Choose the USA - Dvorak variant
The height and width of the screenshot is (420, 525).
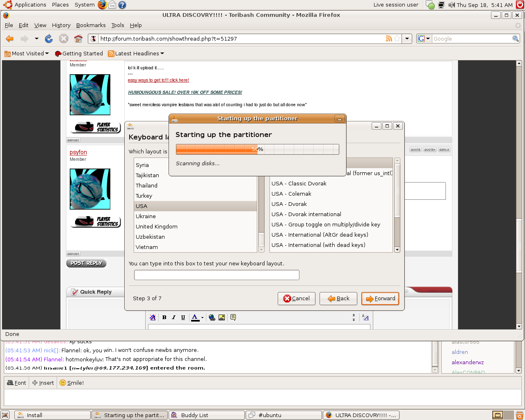(x=331, y=204)
